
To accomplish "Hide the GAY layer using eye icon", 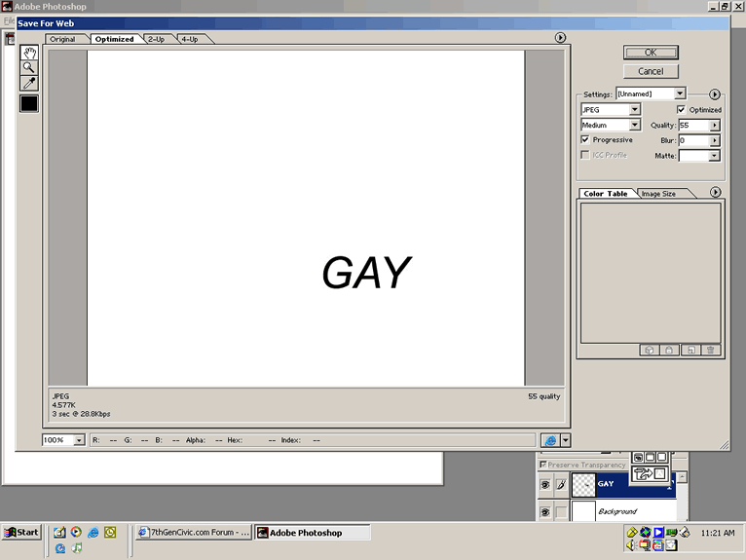I will coord(544,484).
